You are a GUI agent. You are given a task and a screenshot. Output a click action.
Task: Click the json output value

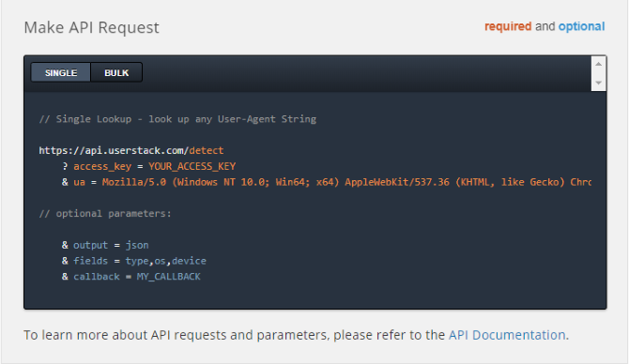(x=137, y=245)
